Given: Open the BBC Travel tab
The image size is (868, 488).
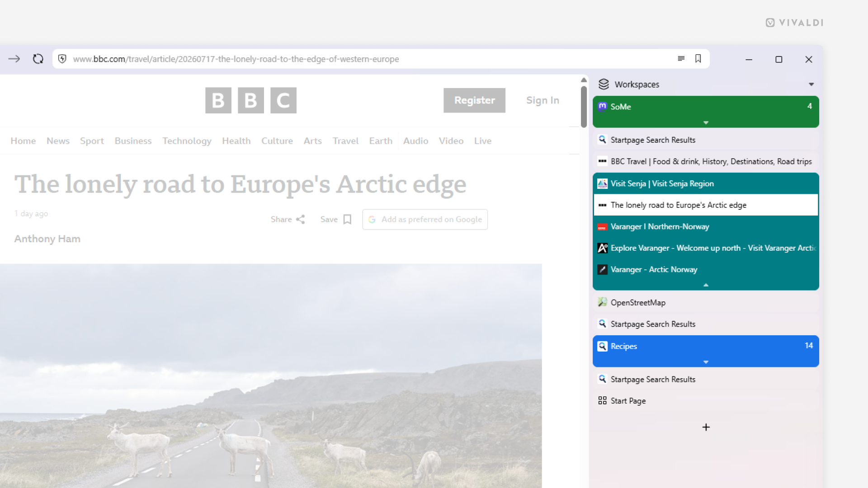Looking at the screenshot, I should coord(706,161).
